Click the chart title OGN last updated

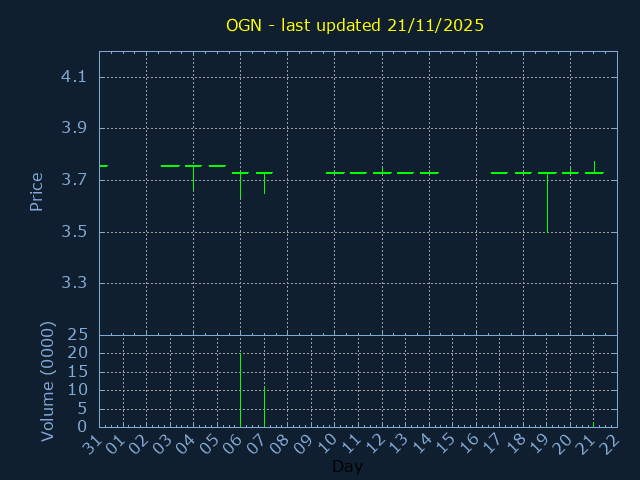point(355,25)
